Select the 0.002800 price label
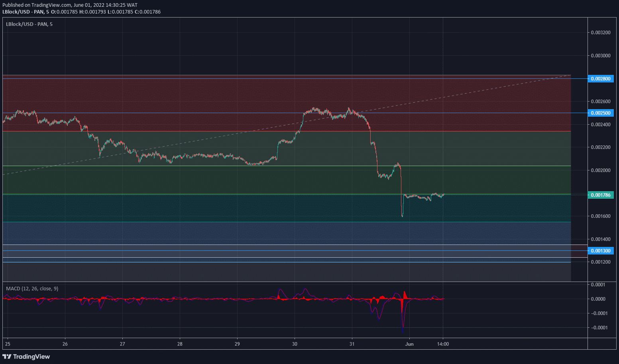 point(601,79)
